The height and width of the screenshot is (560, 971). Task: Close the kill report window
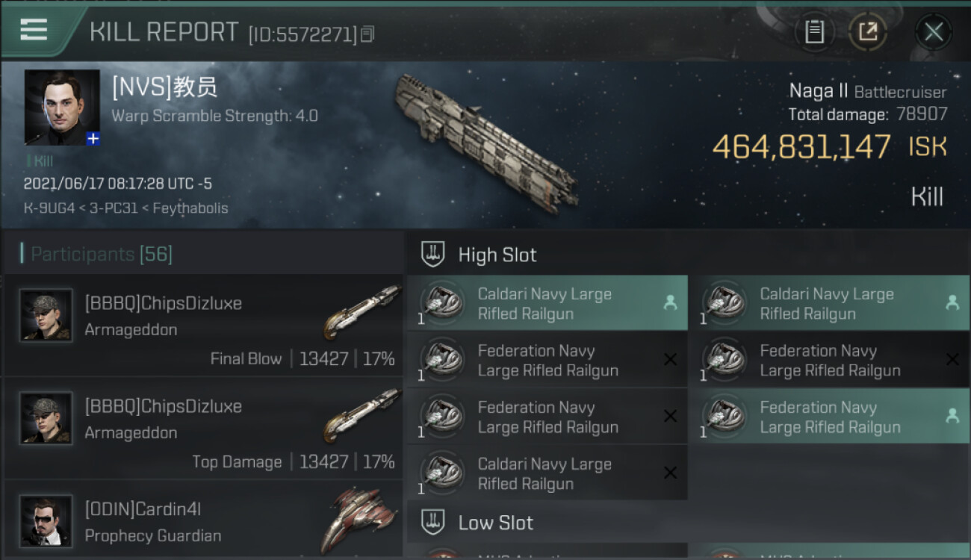click(x=934, y=31)
